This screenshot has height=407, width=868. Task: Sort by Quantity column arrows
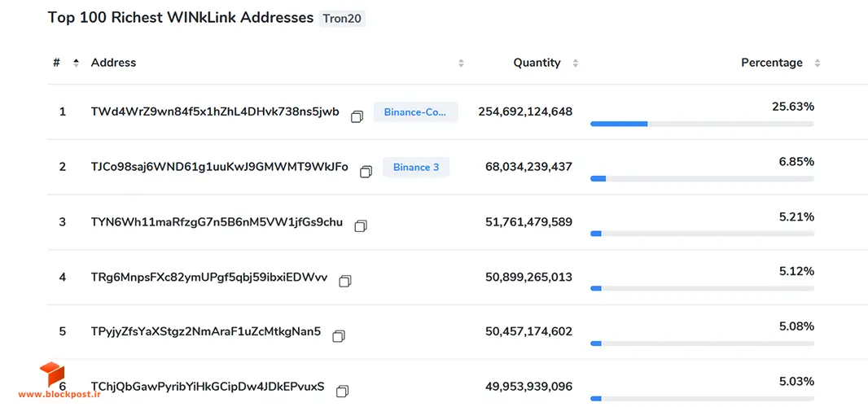[x=575, y=63]
